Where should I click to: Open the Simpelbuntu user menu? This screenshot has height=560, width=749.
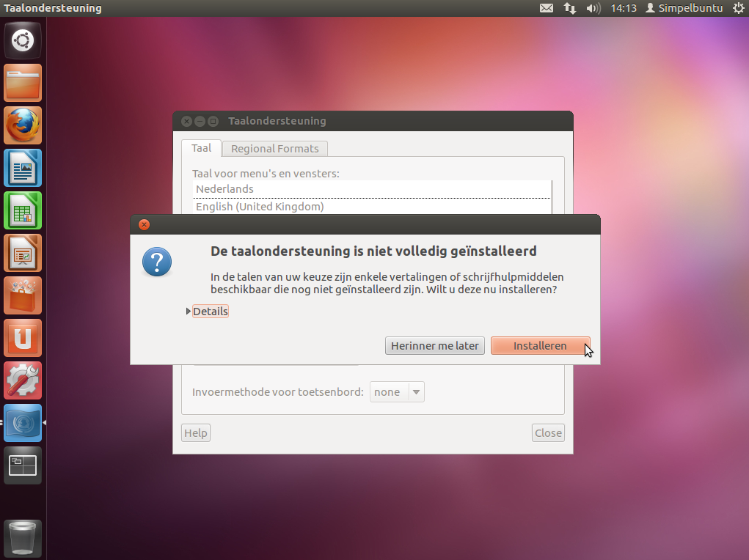(684, 8)
